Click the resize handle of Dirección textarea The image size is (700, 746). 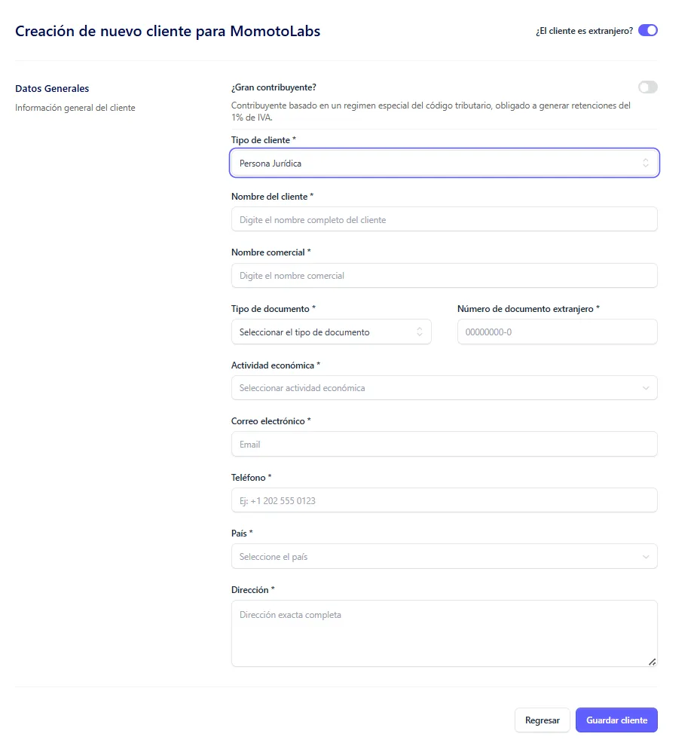(x=652, y=663)
